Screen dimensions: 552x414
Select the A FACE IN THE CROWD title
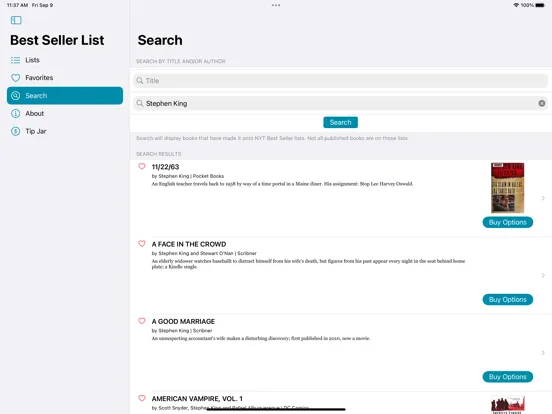pyautogui.click(x=189, y=244)
